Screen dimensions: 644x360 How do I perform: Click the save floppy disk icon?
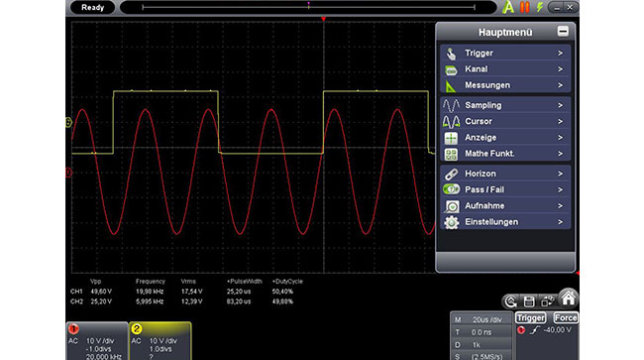pos(529,301)
